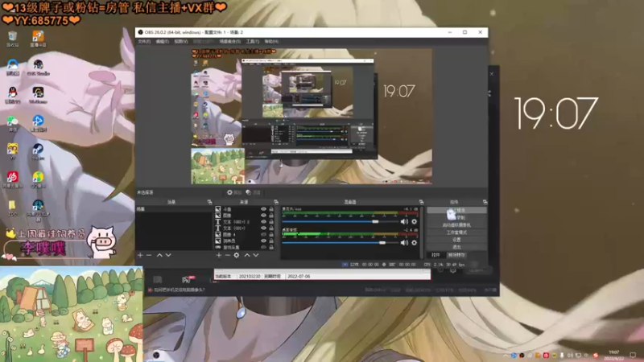Viewport: 644px width, 362px height.
Task: Click the 桌面音频 volume slider handle
Action: point(382,243)
